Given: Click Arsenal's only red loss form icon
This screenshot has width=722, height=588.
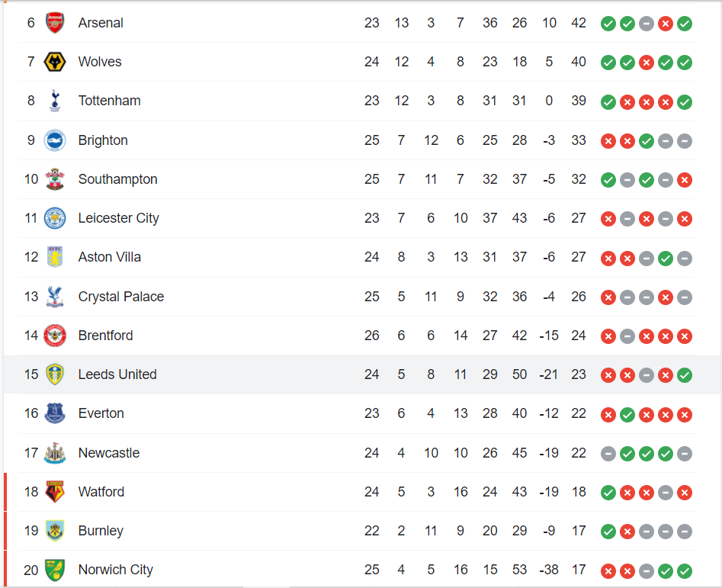Looking at the screenshot, I should tap(666, 24).
